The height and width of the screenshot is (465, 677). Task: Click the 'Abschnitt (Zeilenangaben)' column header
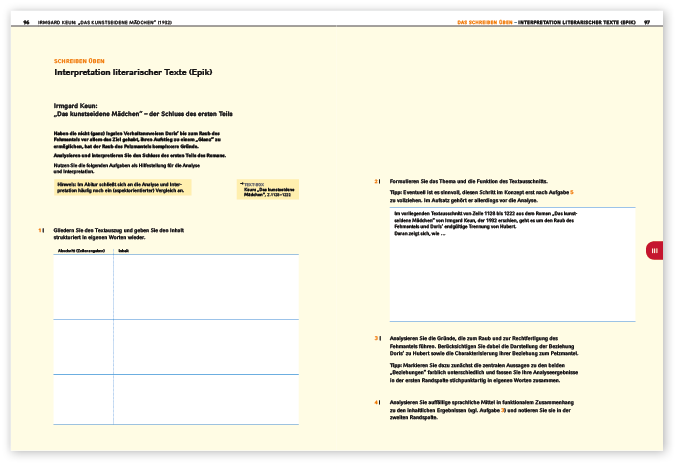click(81, 251)
